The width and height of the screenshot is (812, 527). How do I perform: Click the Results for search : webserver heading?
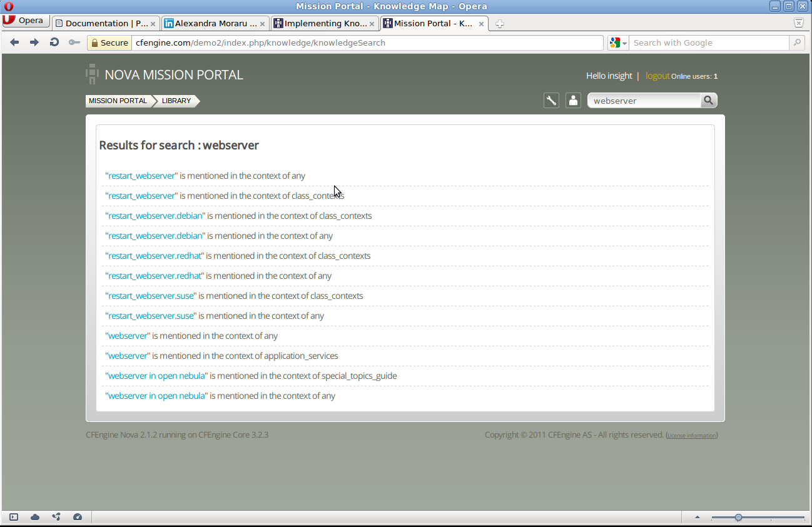coord(179,145)
